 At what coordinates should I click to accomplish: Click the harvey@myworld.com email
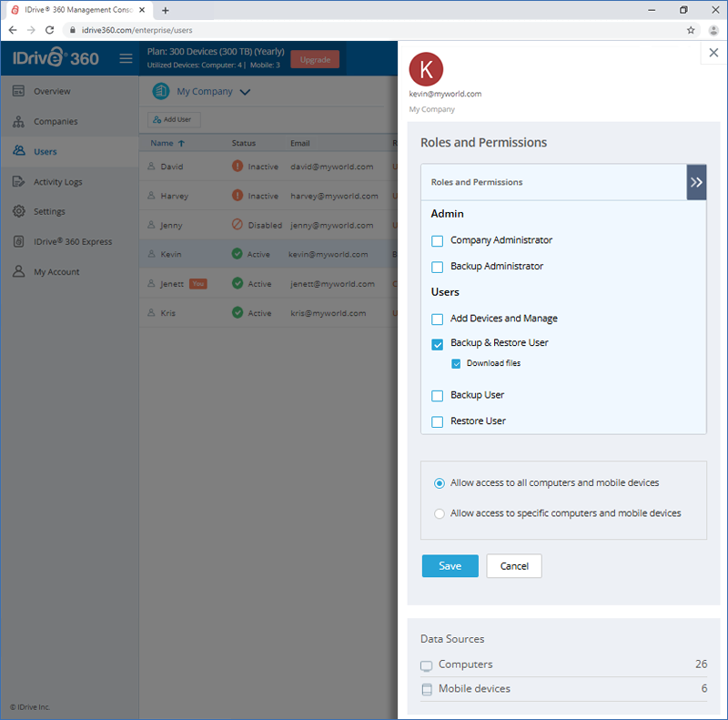(x=334, y=196)
